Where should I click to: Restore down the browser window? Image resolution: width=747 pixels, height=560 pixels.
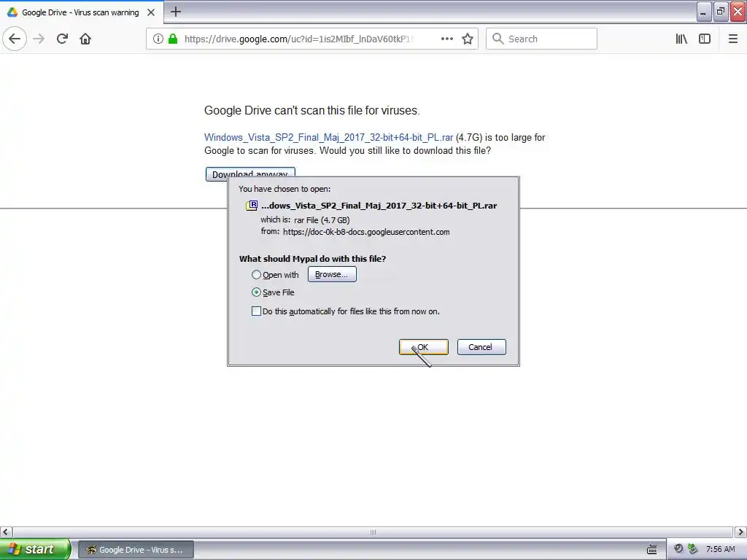click(721, 12)
